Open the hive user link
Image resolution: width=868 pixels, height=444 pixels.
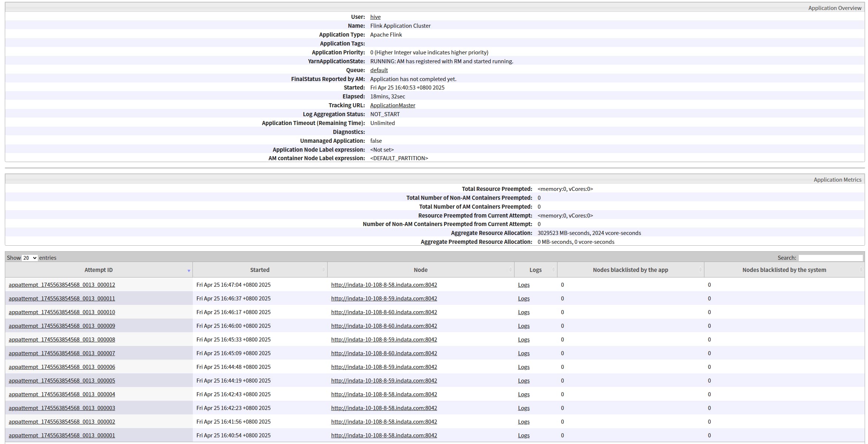pos(375,17)
